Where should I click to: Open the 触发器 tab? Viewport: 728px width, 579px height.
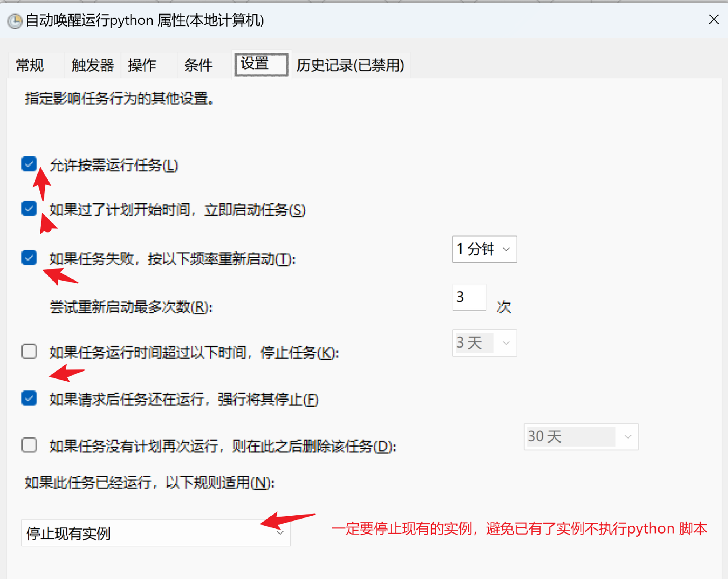click(x=93, y=66)
